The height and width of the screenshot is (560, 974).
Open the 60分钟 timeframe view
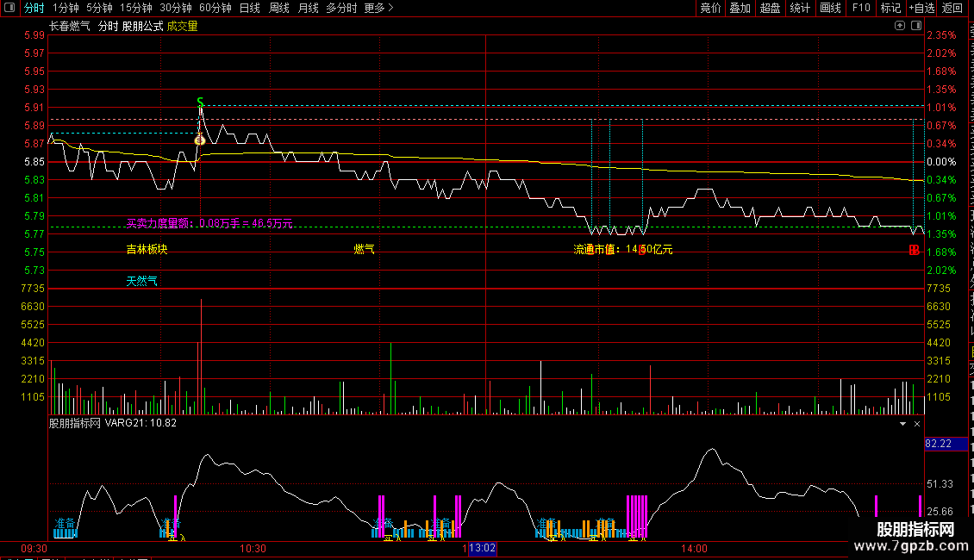pyautogui.click(x=215, y=8)
